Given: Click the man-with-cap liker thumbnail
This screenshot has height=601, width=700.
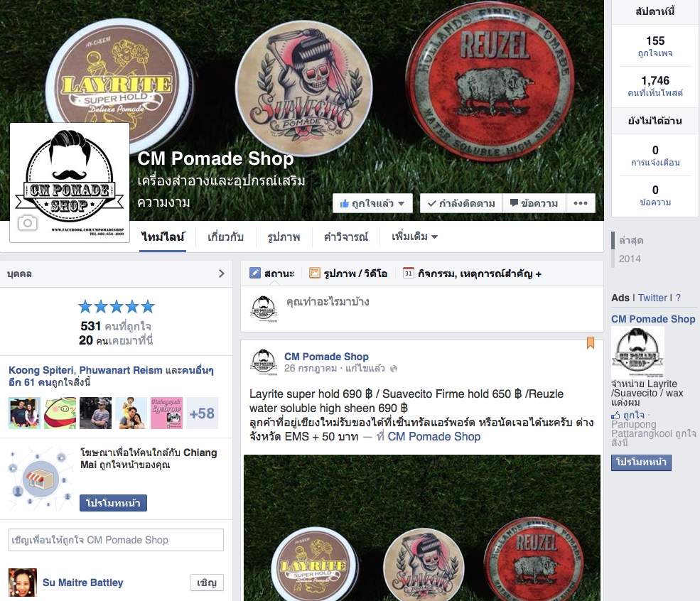Looking at the screenshot, I should pos(95,413).
